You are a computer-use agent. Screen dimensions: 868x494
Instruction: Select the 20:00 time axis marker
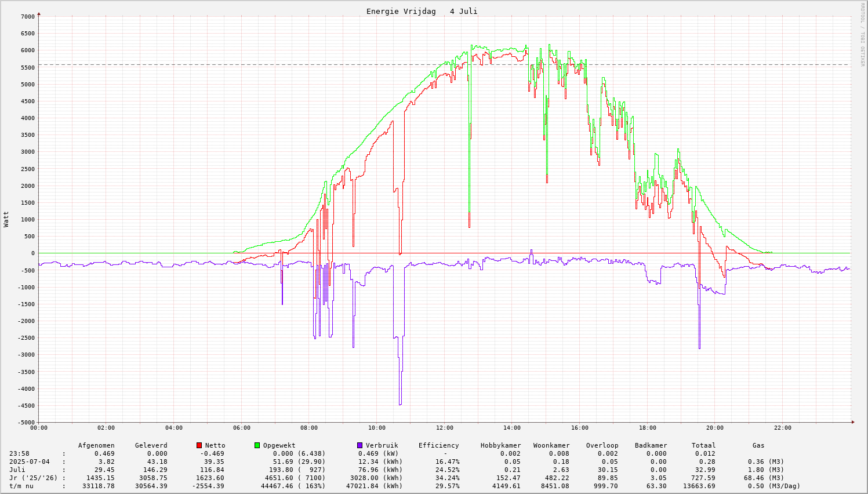pyautogui.click(x=714, y=428)
